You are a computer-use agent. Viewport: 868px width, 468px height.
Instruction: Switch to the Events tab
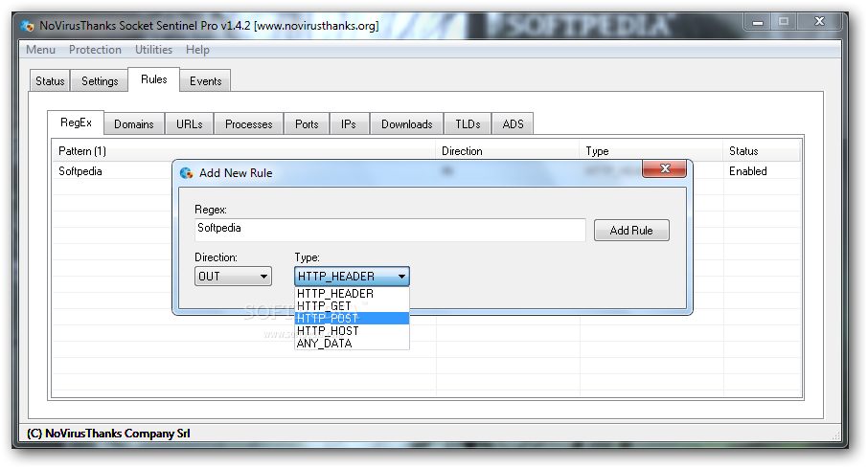pos(205,80)
